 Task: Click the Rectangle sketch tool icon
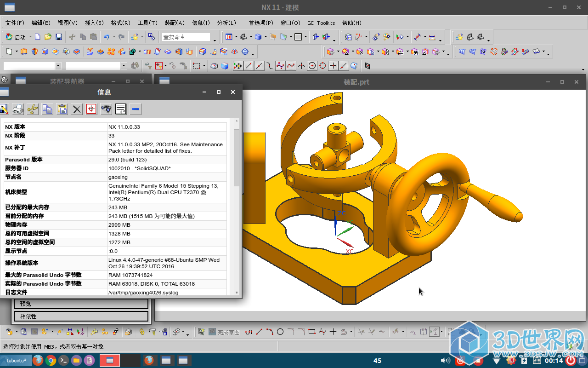(312, 331)
